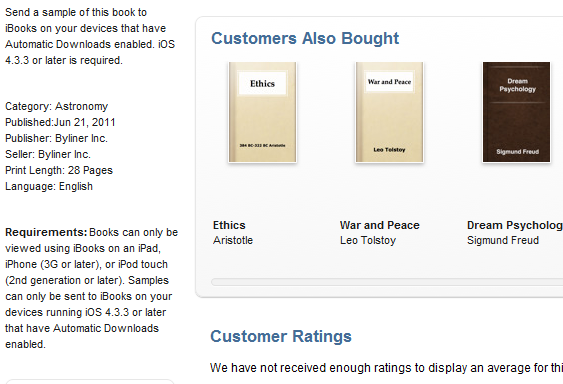The image size is (563, 384).
Task: Select the Aristotle author link
Action: (233, 240)
